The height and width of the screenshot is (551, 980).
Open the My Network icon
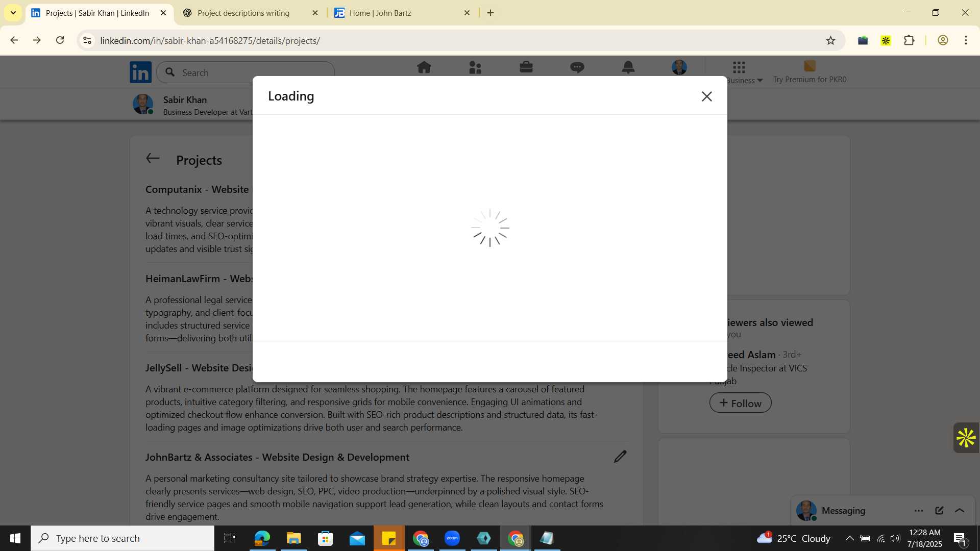tap(475, 67)
